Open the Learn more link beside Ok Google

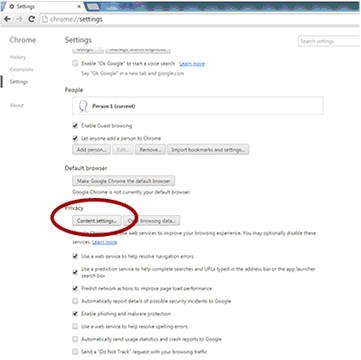point(192,63)
